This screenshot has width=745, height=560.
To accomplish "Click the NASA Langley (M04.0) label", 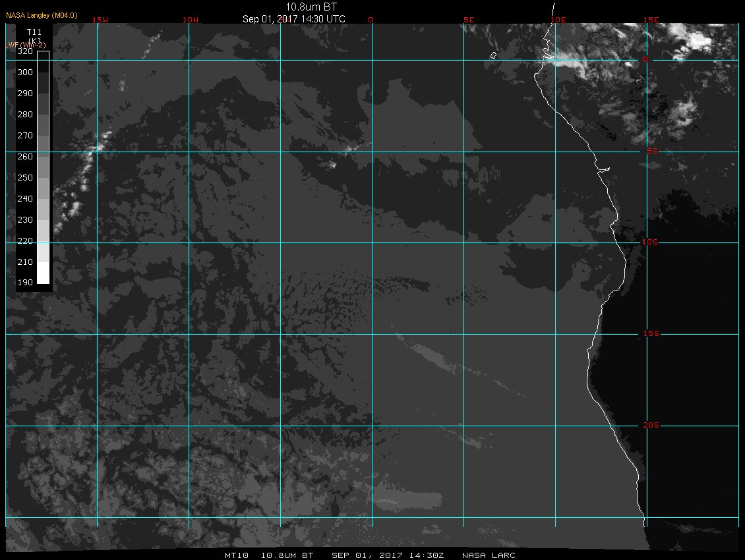I will tap(42, 15).
